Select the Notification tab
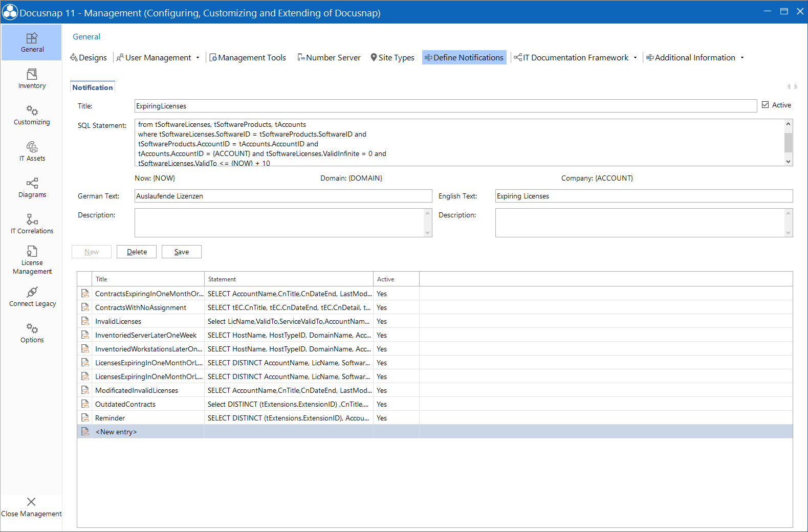808x532 pixels. (93, 87)
